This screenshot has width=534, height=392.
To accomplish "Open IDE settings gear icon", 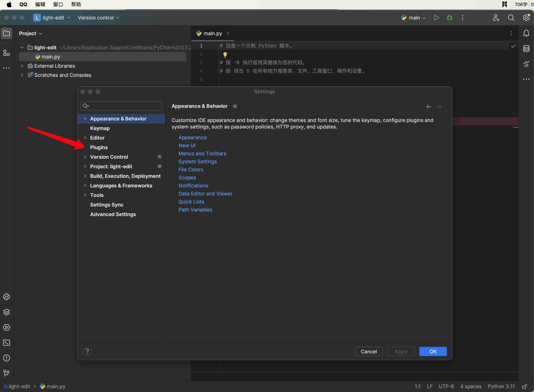I will coord(526,18).
